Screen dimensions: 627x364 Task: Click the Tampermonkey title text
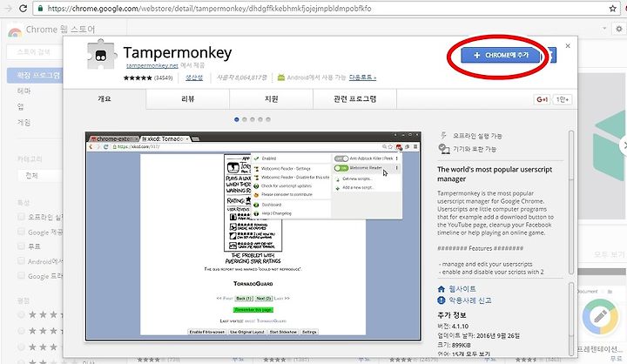pyautogui.click(x=178, y=53)
